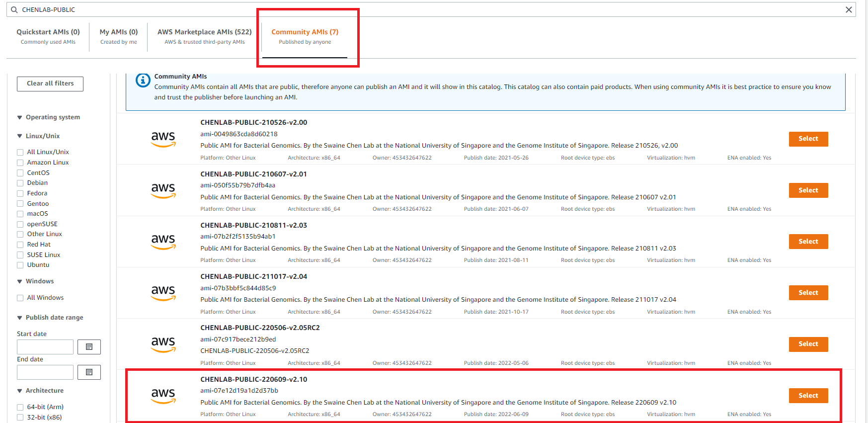Screen dimensions: 868x423
Task: Click aws logo for CHENLAB-PUBLIC-210526-v2.00
Action: pyautogui.click(x=163, y=139)
